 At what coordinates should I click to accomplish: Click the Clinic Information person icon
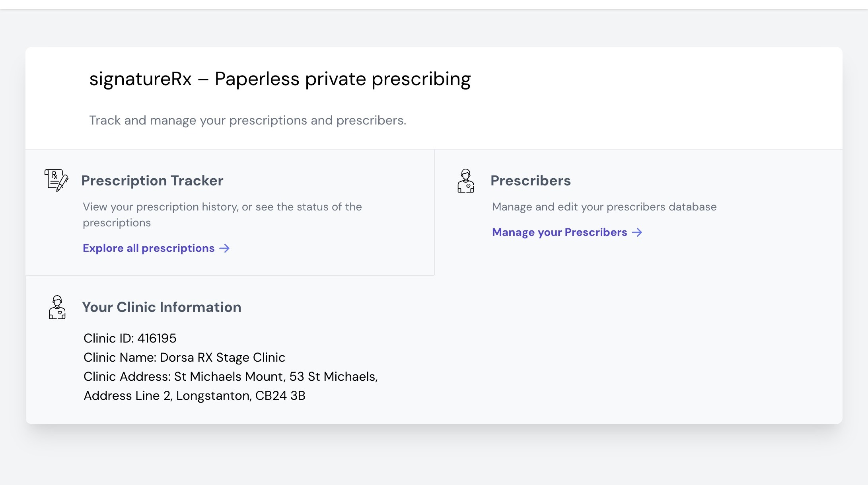(x=57, y=307)
